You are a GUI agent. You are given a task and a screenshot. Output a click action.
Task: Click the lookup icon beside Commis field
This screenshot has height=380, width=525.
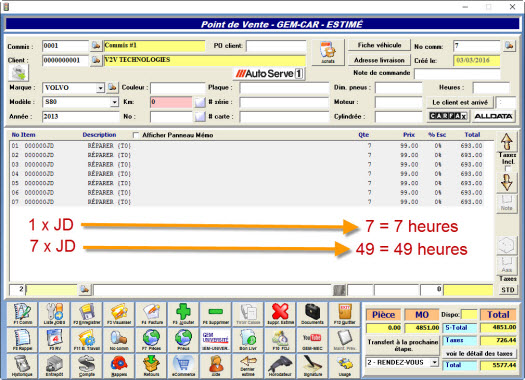(x=96, y=46)
